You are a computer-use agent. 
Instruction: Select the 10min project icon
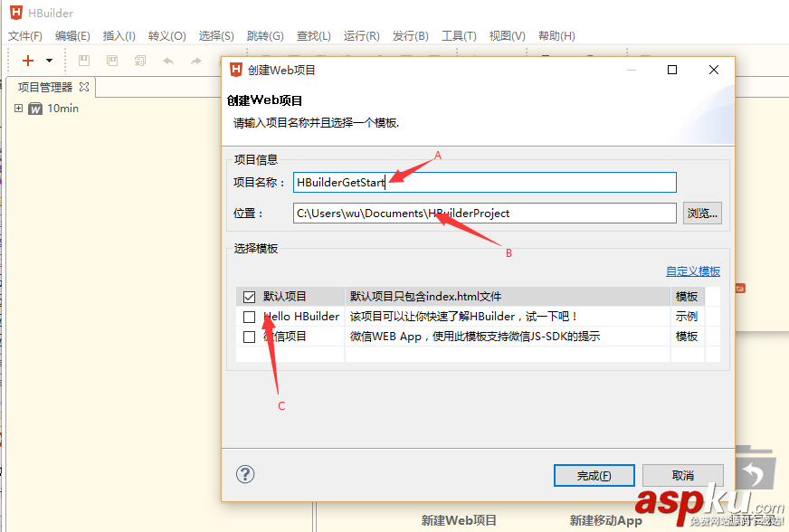pyautogui.click(x=35, y=109)
